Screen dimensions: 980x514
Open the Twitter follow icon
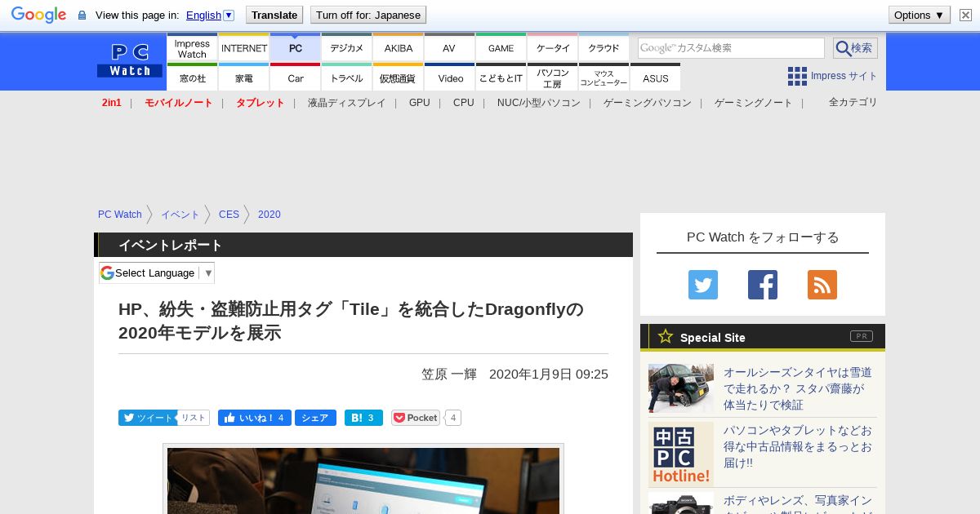[x=703, y=285]
